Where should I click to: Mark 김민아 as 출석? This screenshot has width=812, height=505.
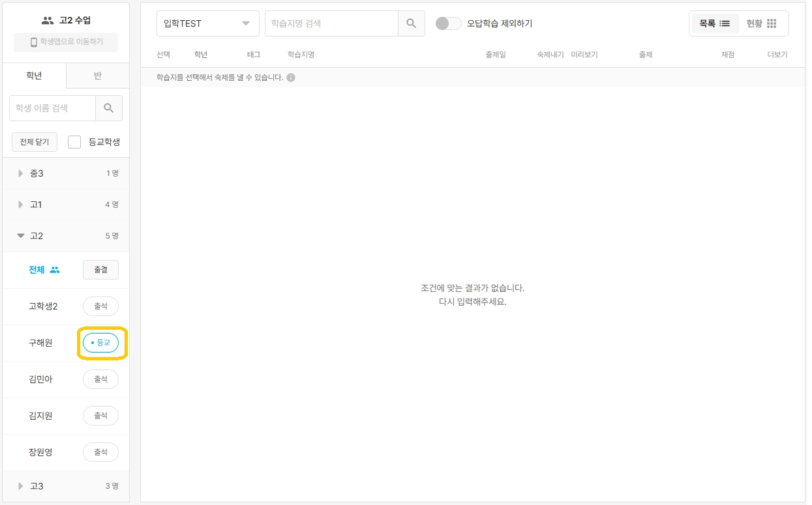pyautogui.click(x=100, y=379)
